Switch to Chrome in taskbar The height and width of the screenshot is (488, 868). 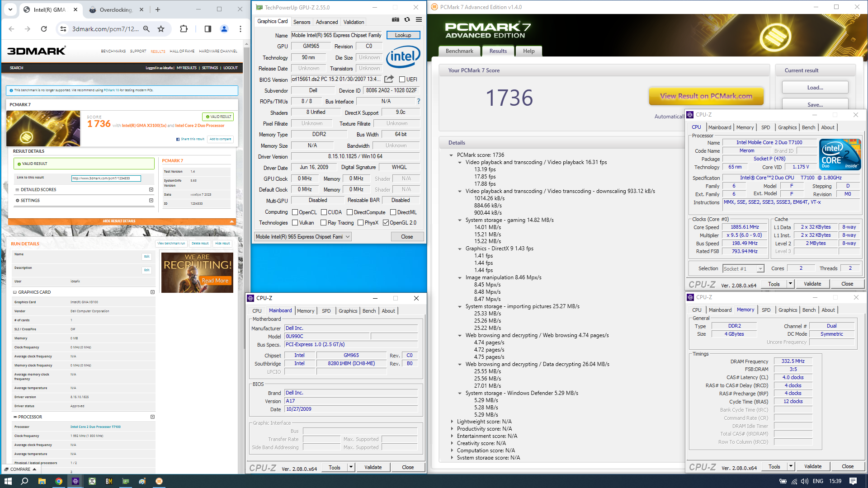pos(59,481)
